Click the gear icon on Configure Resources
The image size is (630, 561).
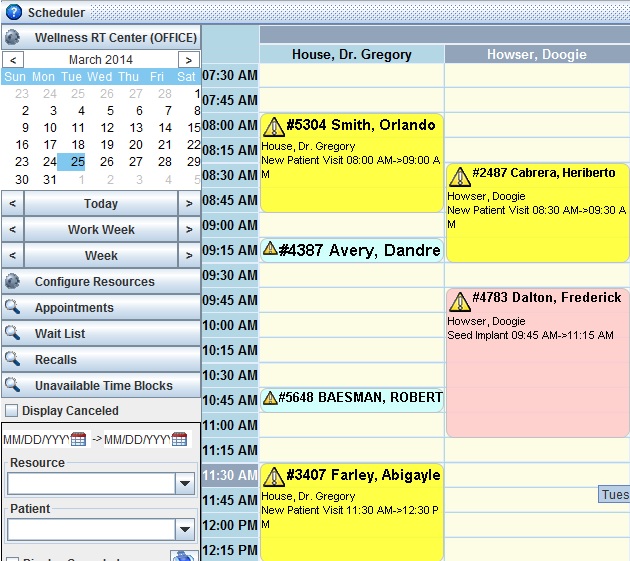(x=12, y=281)
